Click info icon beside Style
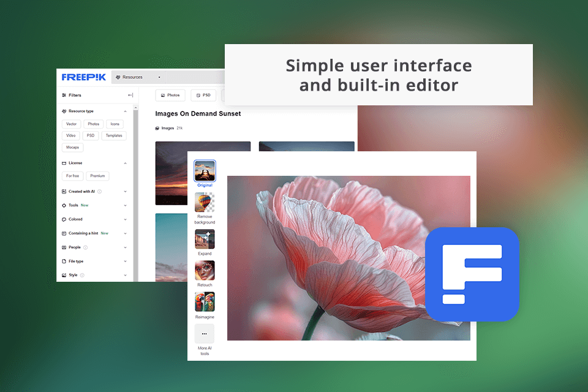Image resolution: width=588 pixels, height=392 pixels. [x=82, y=276]
